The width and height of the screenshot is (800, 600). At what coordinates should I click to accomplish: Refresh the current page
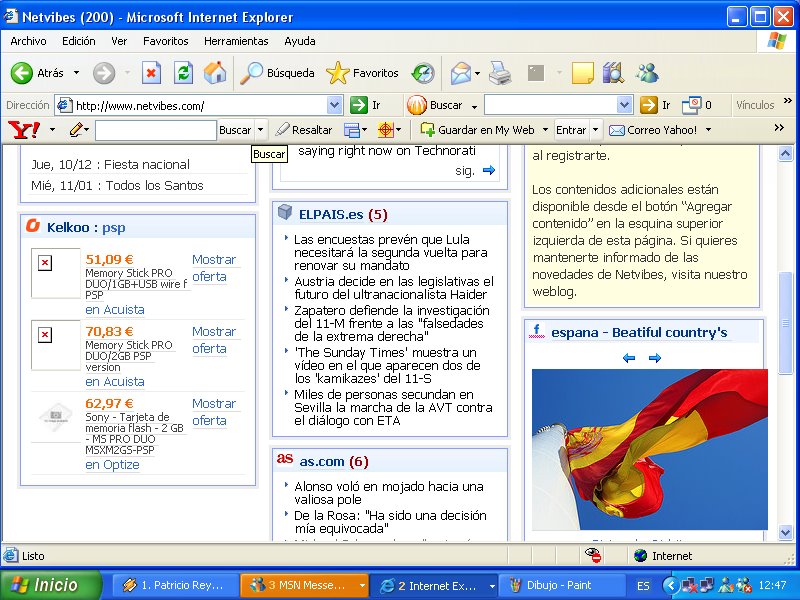coord(183,73)
